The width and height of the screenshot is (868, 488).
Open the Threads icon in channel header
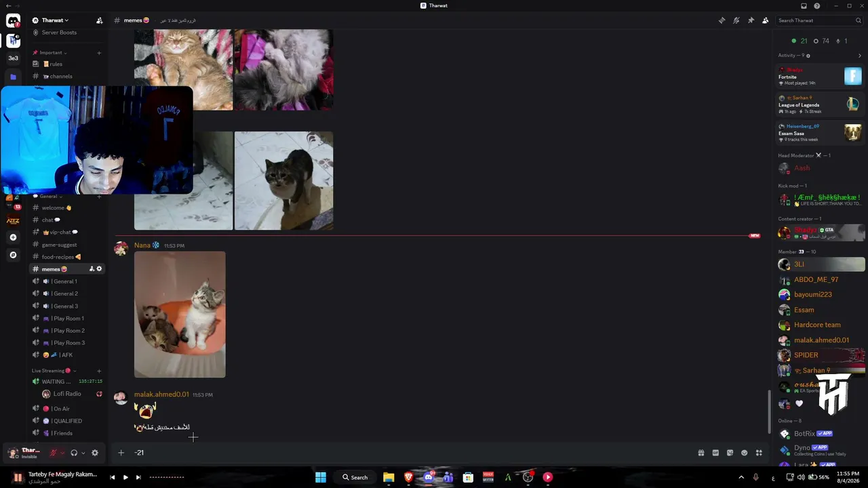coord(722,20)
